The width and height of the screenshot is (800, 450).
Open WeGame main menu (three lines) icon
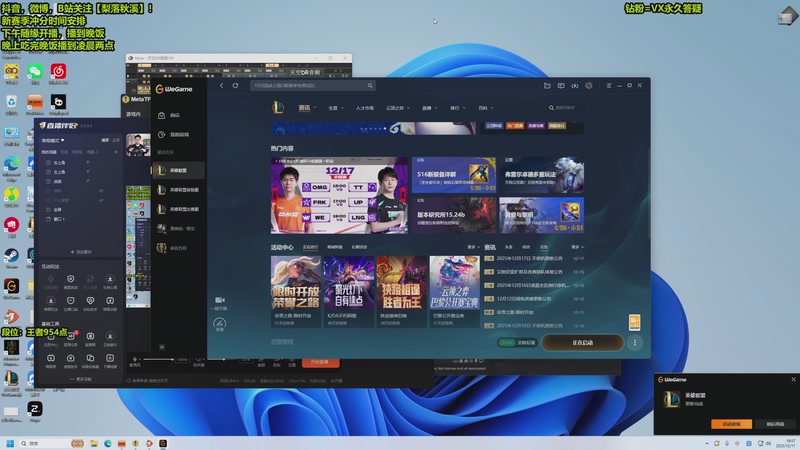pyautogui.click(x=609, y=85)
